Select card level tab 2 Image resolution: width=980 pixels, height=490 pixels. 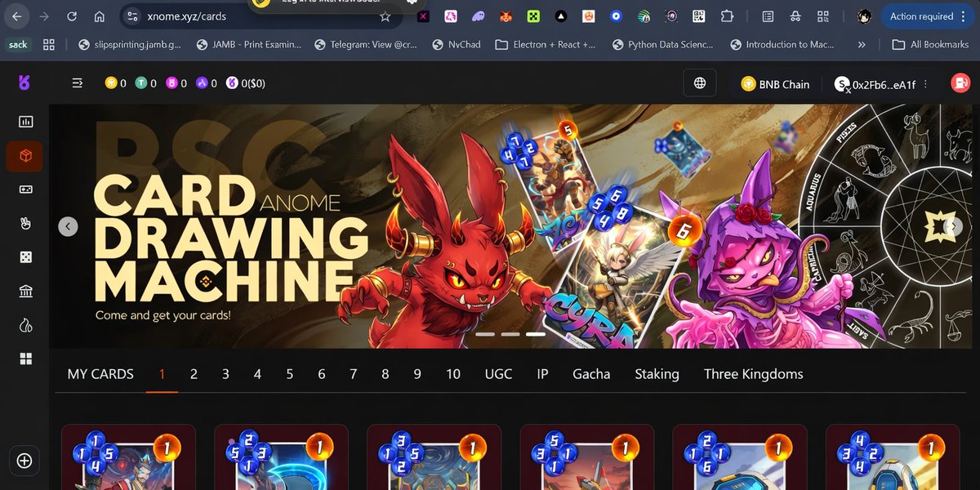[x=194, y=374]
